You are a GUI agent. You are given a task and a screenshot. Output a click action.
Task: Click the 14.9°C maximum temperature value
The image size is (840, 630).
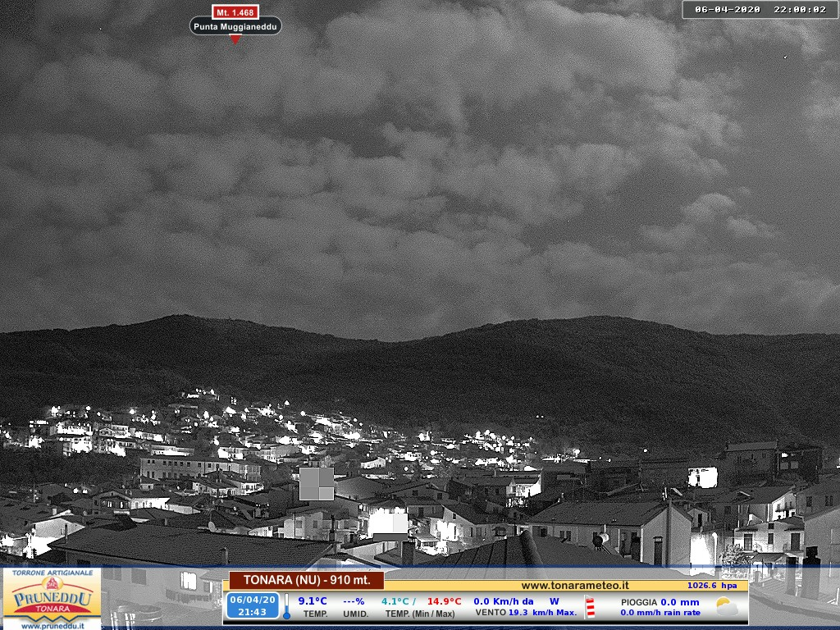(x=444, y=601)
